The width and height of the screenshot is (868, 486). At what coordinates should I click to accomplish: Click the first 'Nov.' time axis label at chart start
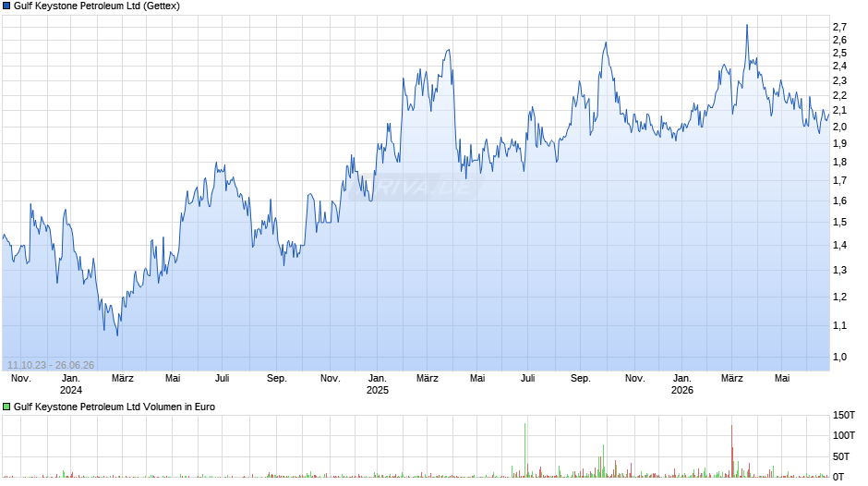coord(21,379)
